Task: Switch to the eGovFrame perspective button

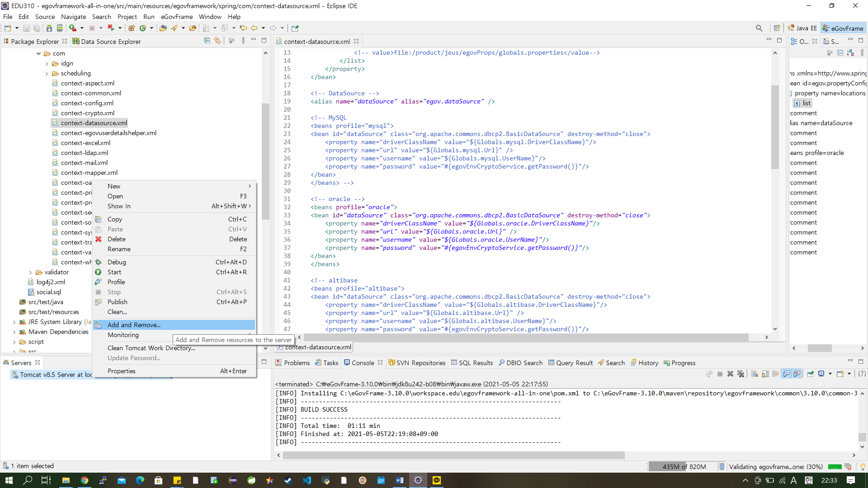Action: [843, 28]
